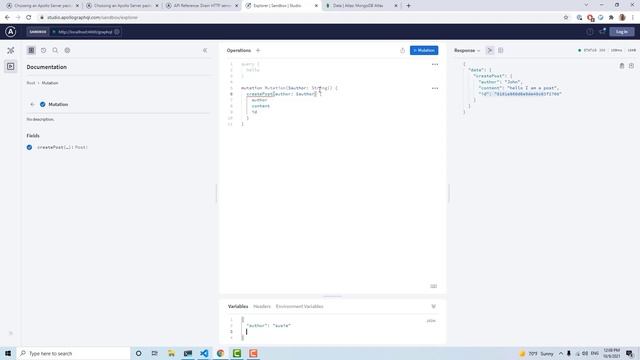This screenshot has height=360, width=640.
Task: Collapse the Documentation sidebar
Action: (205, 50)
